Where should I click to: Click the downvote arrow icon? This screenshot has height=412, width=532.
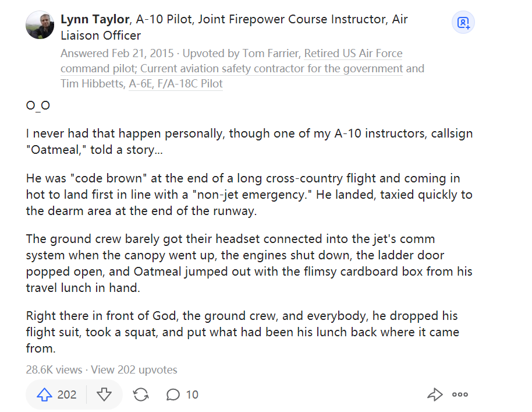[x=104, y=395]
